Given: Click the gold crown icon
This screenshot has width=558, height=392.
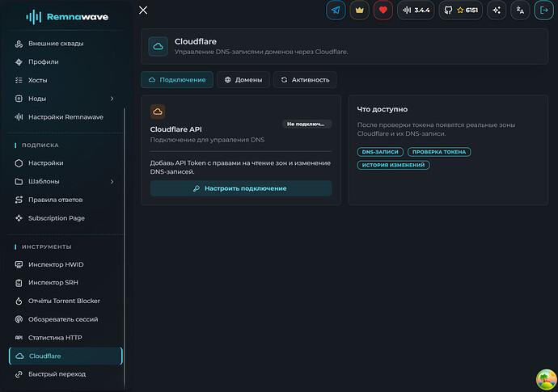Looking at the screenshot, I should click(x=359, y=11).
